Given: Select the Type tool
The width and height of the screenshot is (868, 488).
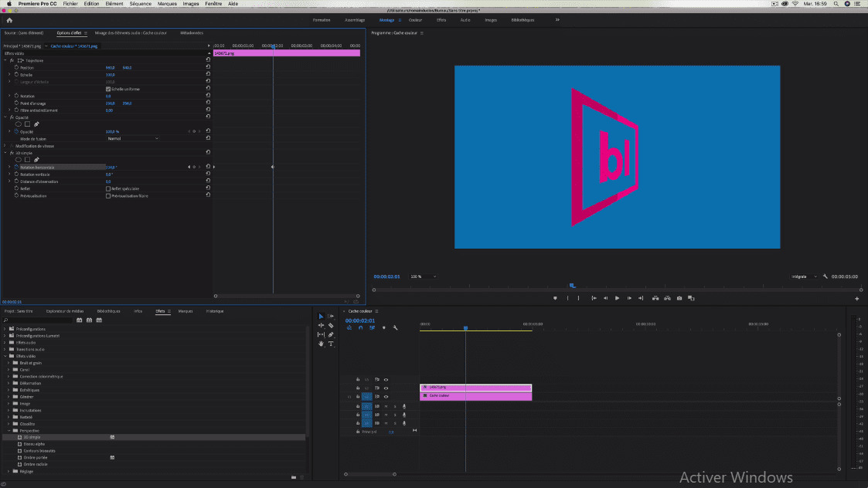Looking at the screenshot, I should (331, 344).
